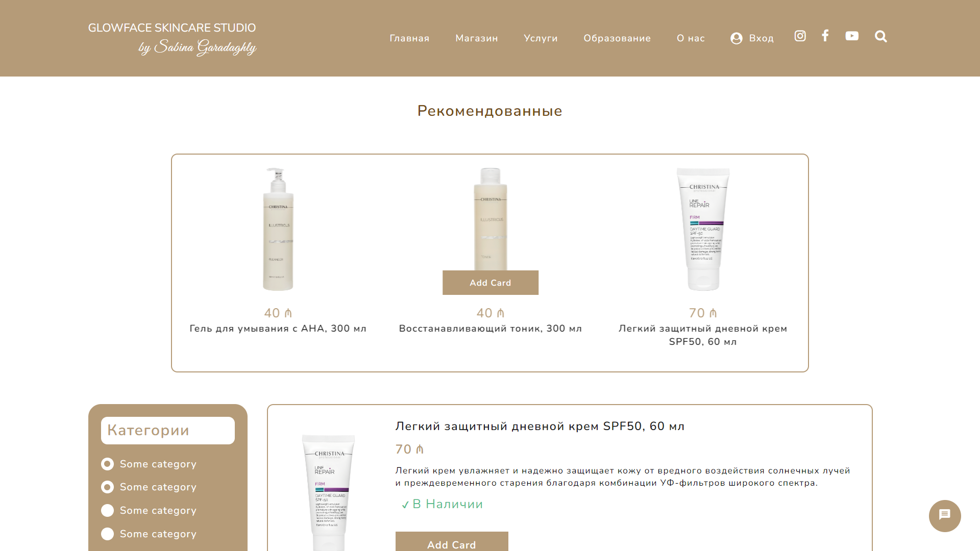Click Add Card on the toner product
Viewport: 980px width, 551px height.
(x=491, y=283)
